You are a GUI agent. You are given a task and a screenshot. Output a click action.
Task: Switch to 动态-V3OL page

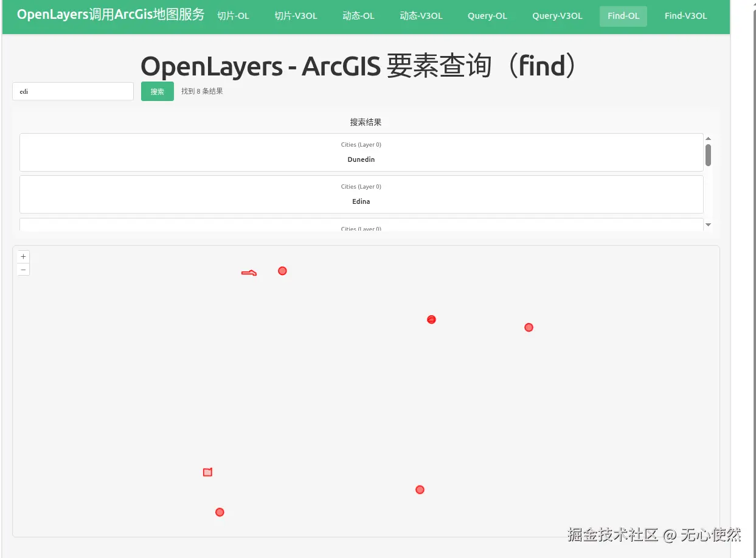(x=421, y=16)
